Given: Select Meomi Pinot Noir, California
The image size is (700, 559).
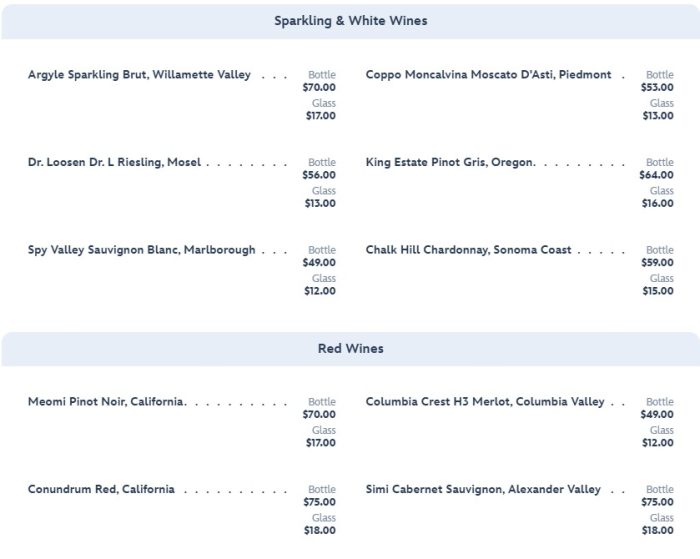Looking at the screenshot, I should pos(105,402).
